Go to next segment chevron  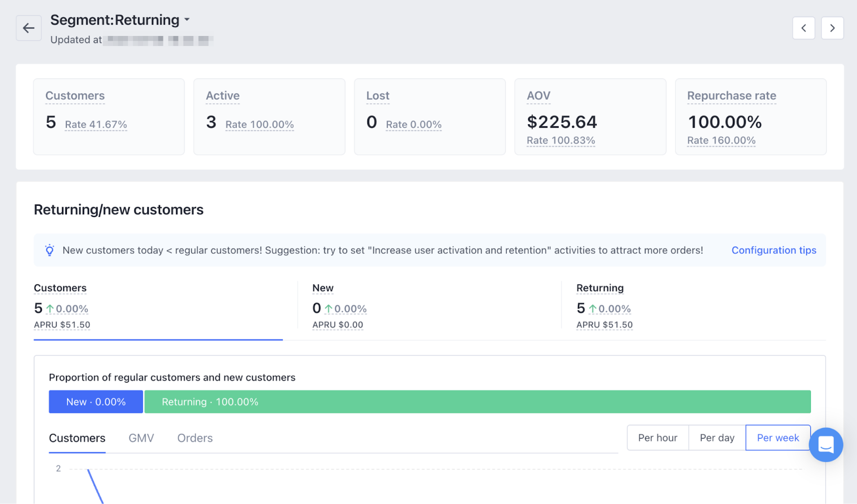coord(832,28)
